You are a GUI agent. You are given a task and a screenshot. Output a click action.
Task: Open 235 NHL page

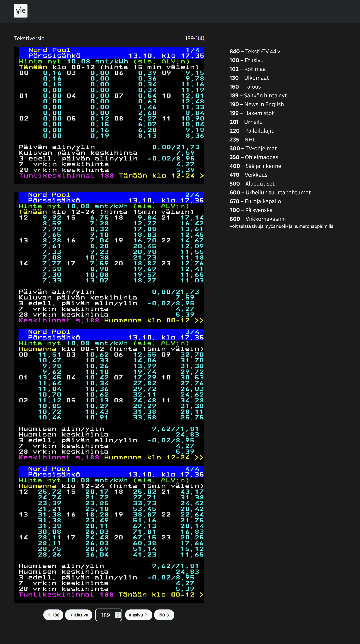click(242, 139)
